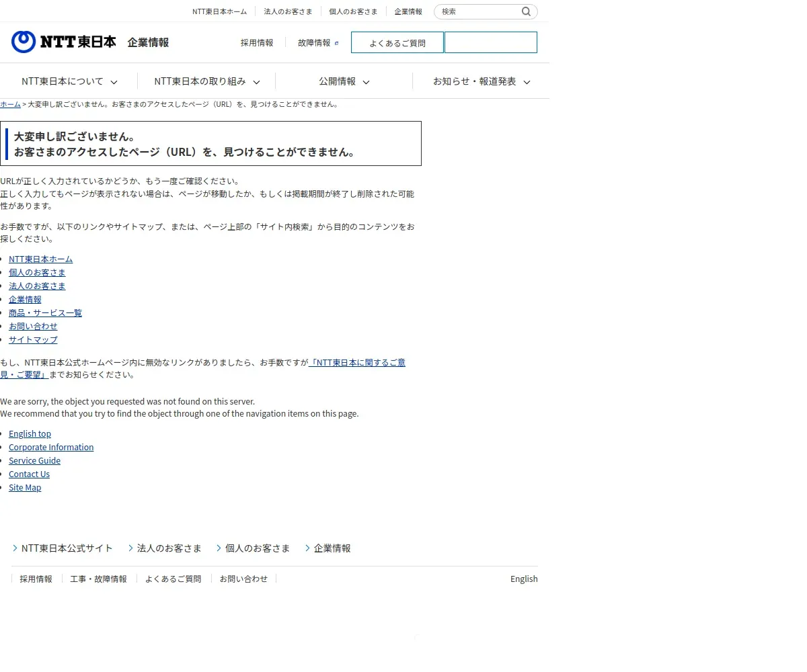The image size is (807, 672).
Task: Click the search magnifier icon
Action: [526, 11]
